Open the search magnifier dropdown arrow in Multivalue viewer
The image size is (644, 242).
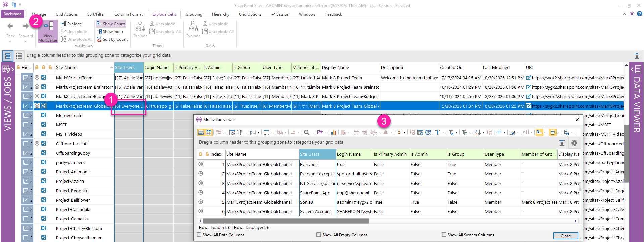[x=312, y=132]
